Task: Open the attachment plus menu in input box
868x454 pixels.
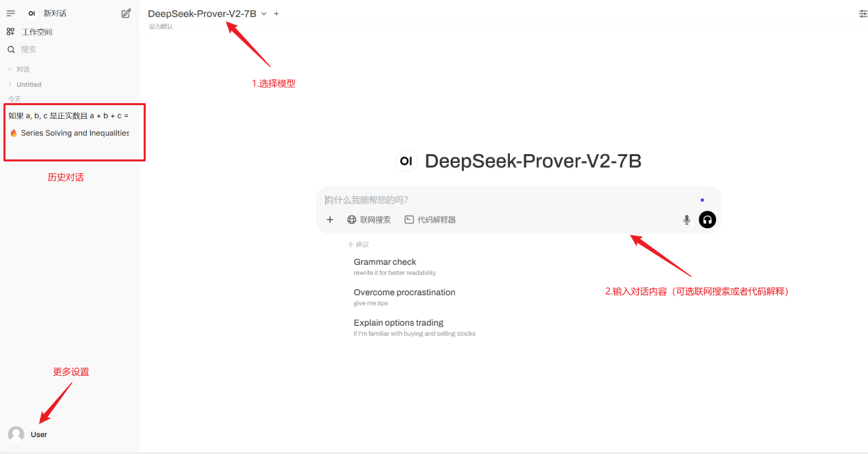Action: (330, 219)
